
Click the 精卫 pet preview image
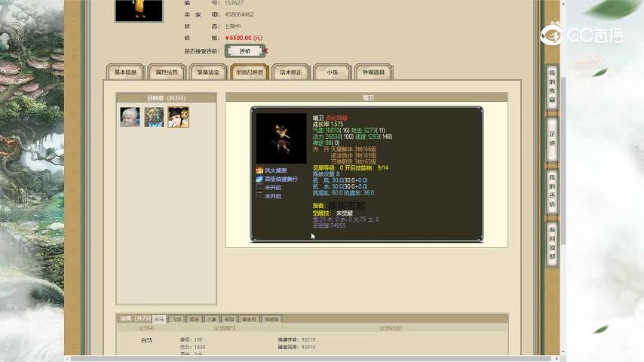click(x=281, y=139)
